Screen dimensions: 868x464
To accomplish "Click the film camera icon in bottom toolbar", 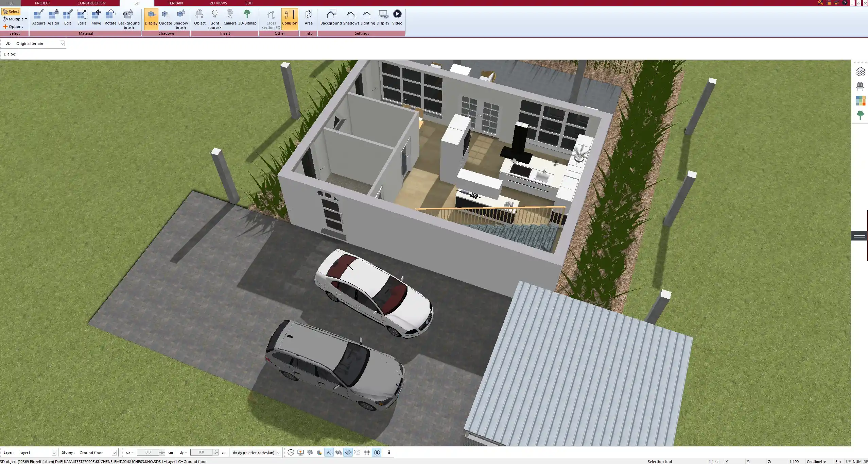I will 310,452.
